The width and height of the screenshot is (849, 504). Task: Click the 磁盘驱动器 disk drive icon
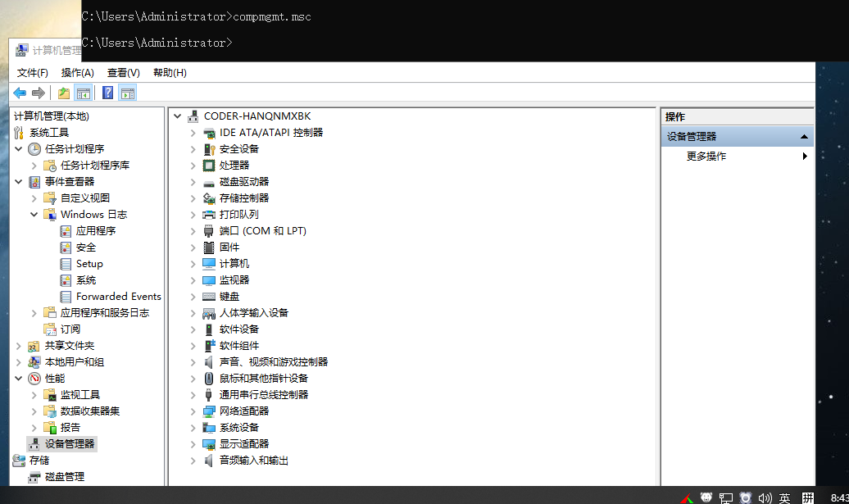pyautogui.click(x=209, y=182)
